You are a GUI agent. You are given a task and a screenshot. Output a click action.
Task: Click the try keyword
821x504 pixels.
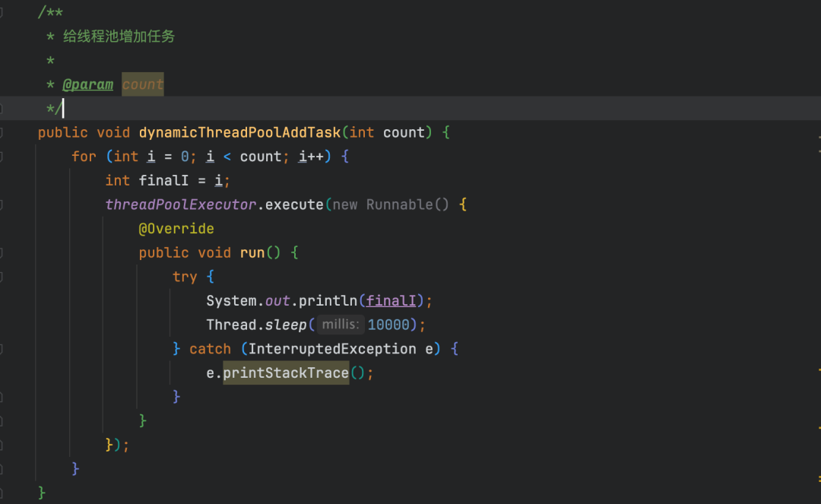pyautogui.click(x=185, y=277)
